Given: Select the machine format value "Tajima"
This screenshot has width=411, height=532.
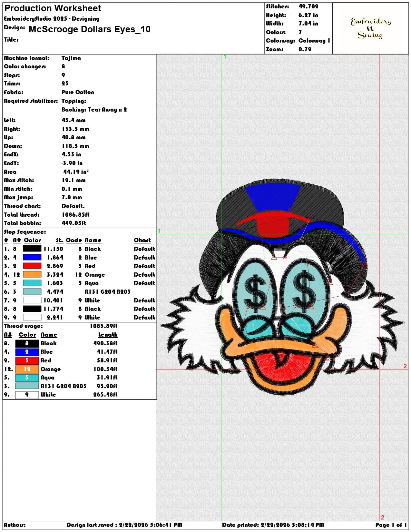Looking at the screenshot, I should [71, 58].
